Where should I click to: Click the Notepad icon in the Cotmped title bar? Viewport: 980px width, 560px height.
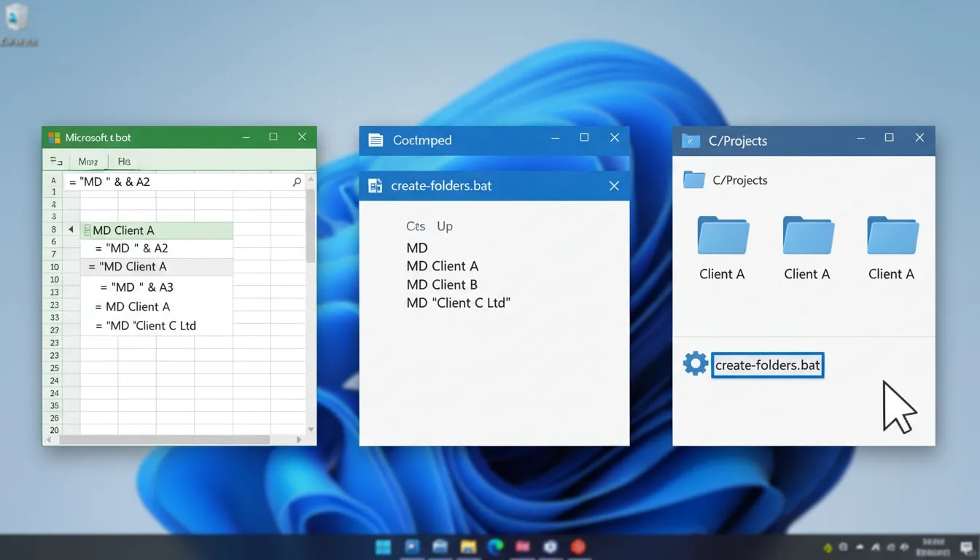tap(376, 139)
